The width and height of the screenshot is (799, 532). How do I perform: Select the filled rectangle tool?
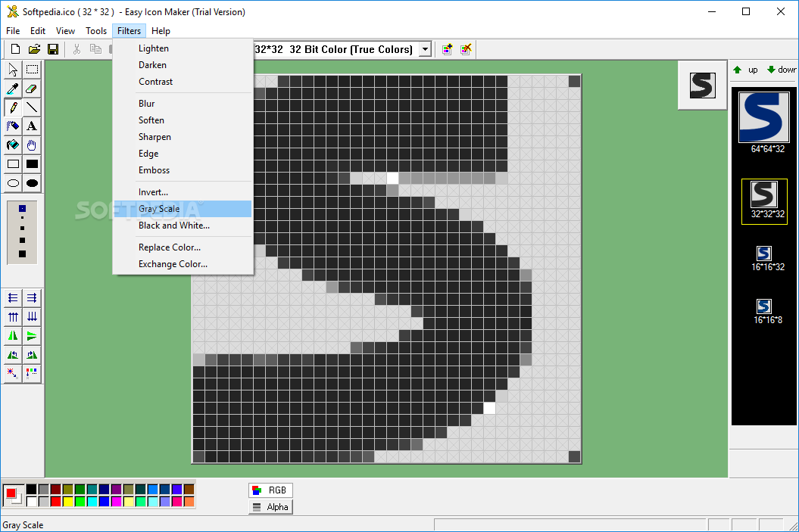pyautogui.click(x=32, y=164)
